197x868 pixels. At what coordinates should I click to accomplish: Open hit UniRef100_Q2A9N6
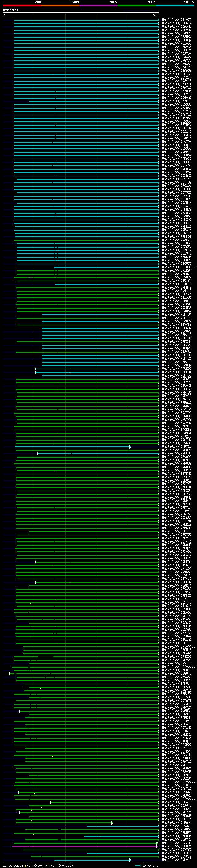point(177,26)
